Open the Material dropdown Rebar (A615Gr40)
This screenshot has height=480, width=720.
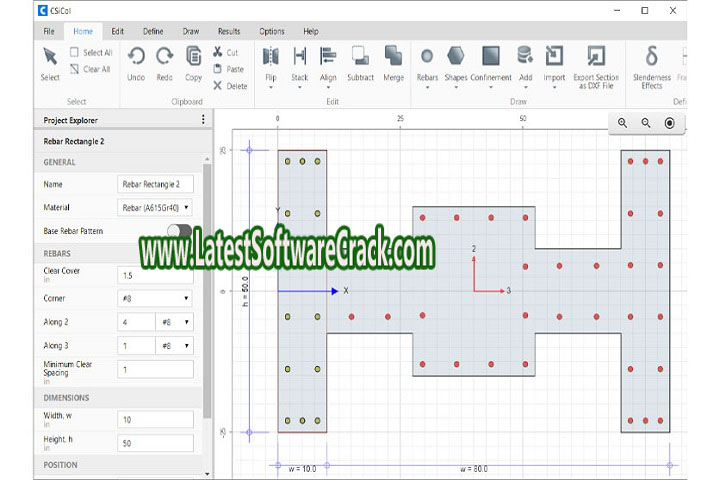coord(155,208)
